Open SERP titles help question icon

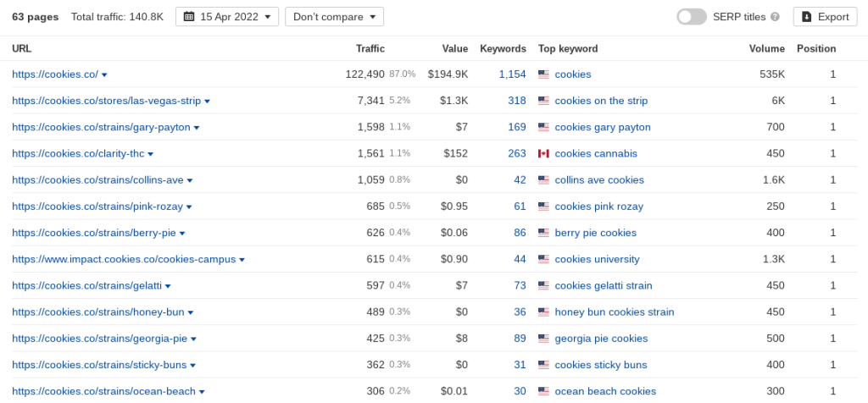[775, 17]
